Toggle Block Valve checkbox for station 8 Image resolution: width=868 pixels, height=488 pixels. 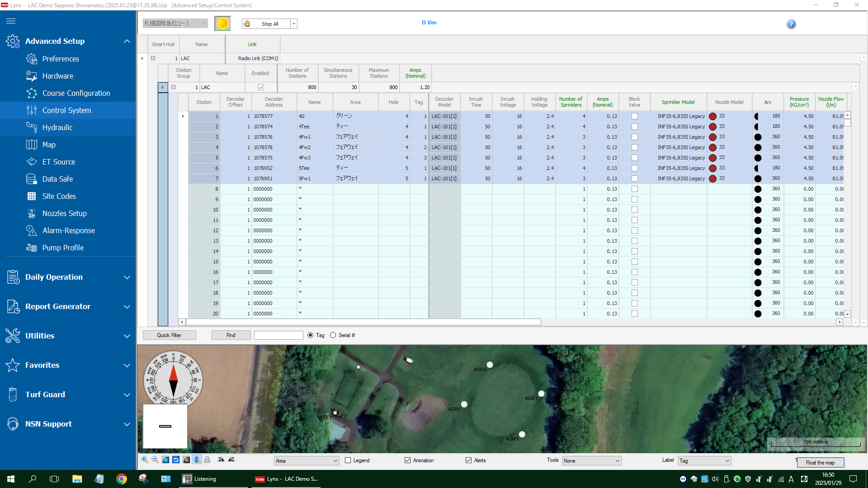pos(634,189)
